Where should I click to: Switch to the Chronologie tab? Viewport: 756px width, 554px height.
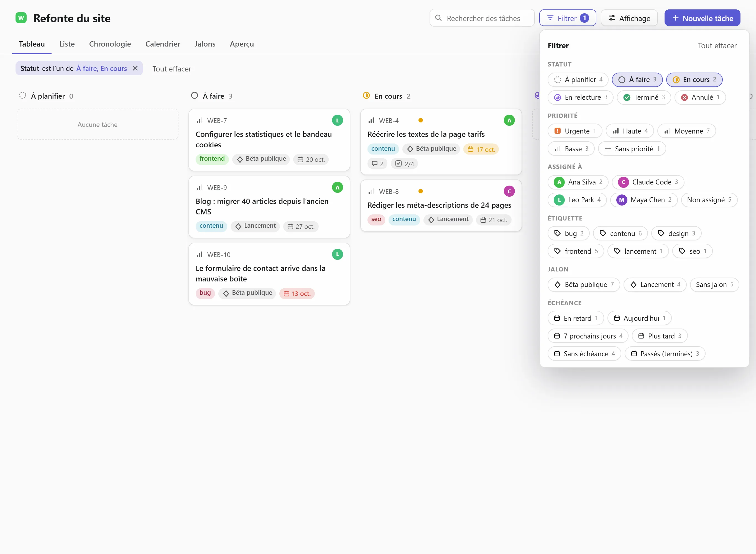[110, 44]
